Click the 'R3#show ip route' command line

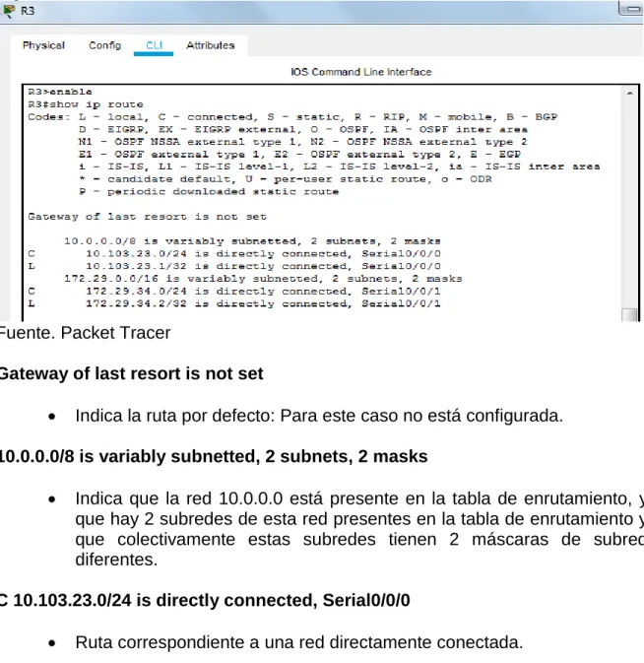tap(86, 104)
